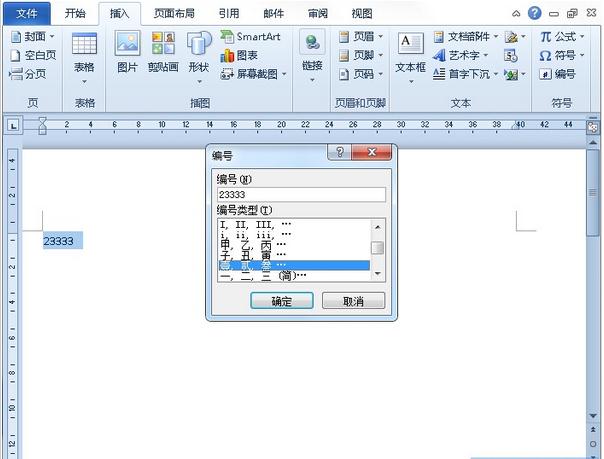Expand the 页眉 dropdown arrow

[x=381, y=37]
